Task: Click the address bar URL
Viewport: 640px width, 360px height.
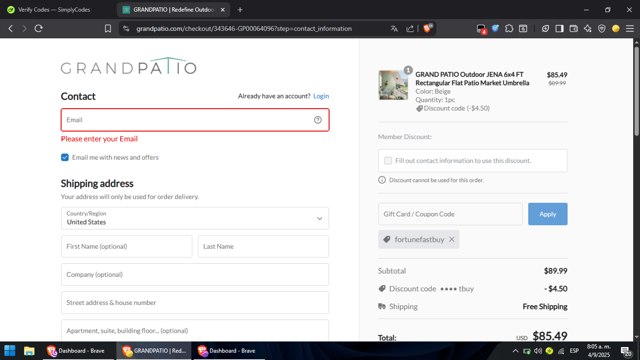Action: pos(244,29)
